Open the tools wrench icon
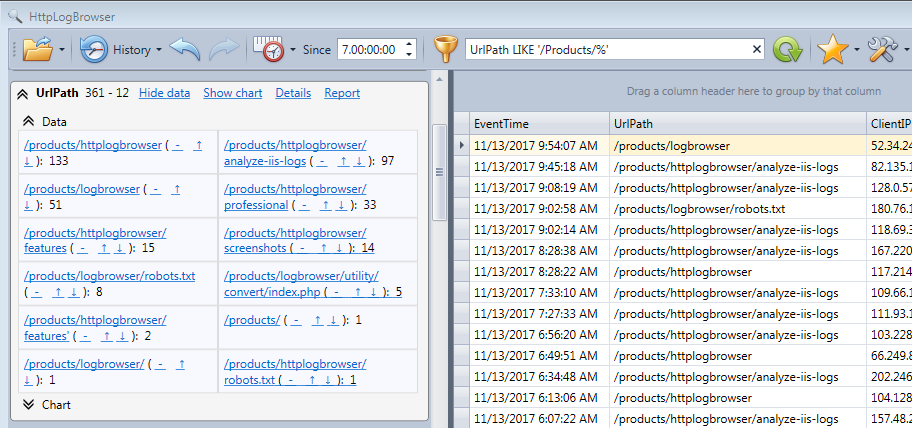 (x=882, y=49)
